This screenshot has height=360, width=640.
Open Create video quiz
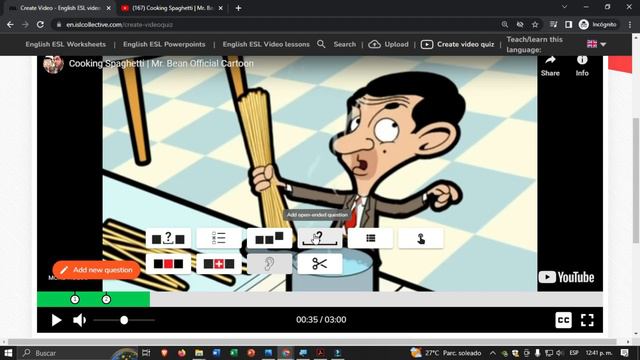pos(457,44)
